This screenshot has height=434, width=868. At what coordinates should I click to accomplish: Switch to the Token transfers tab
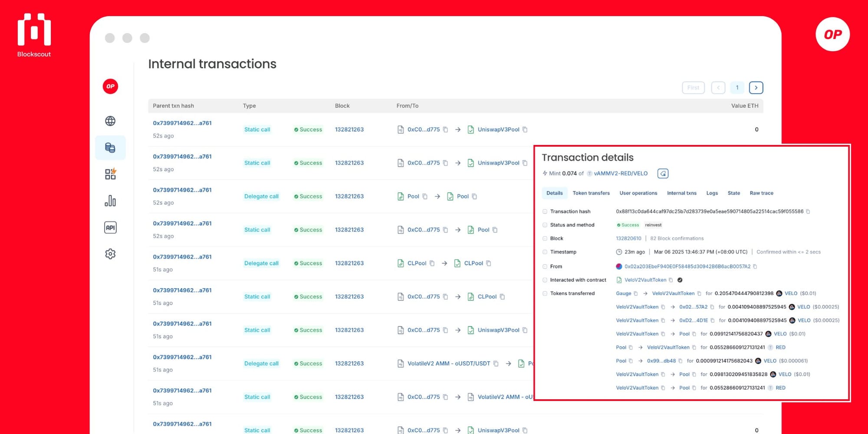coord(591,193)
